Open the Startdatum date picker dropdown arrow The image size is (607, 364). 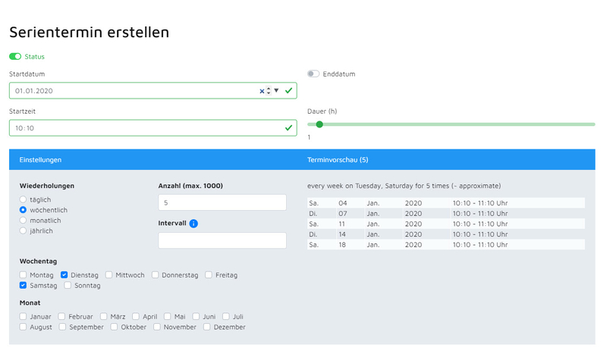point(276,90)
